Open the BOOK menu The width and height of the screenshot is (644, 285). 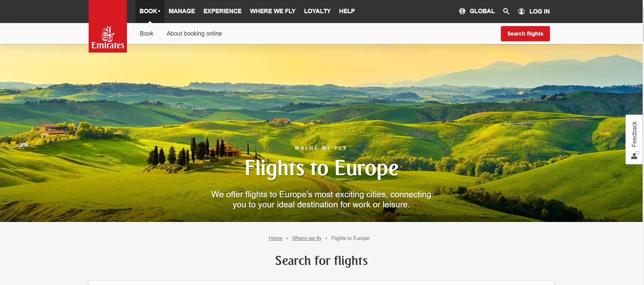(150, 11)
